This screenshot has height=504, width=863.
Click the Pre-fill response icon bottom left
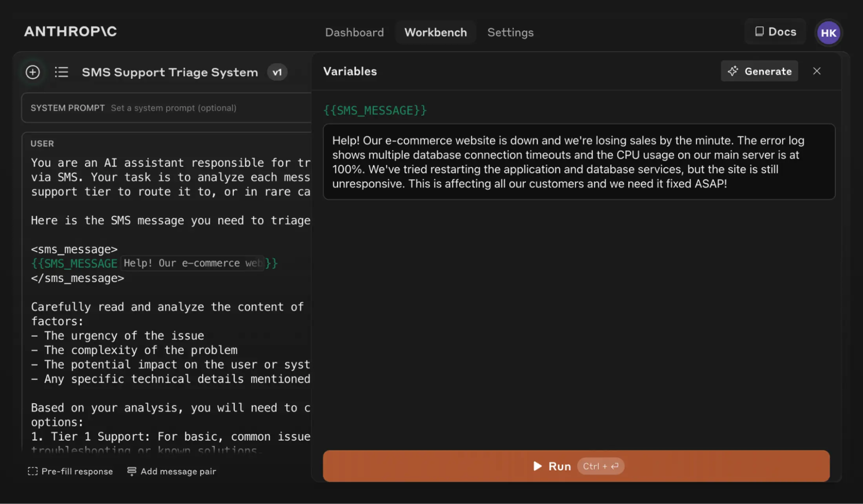33,471
